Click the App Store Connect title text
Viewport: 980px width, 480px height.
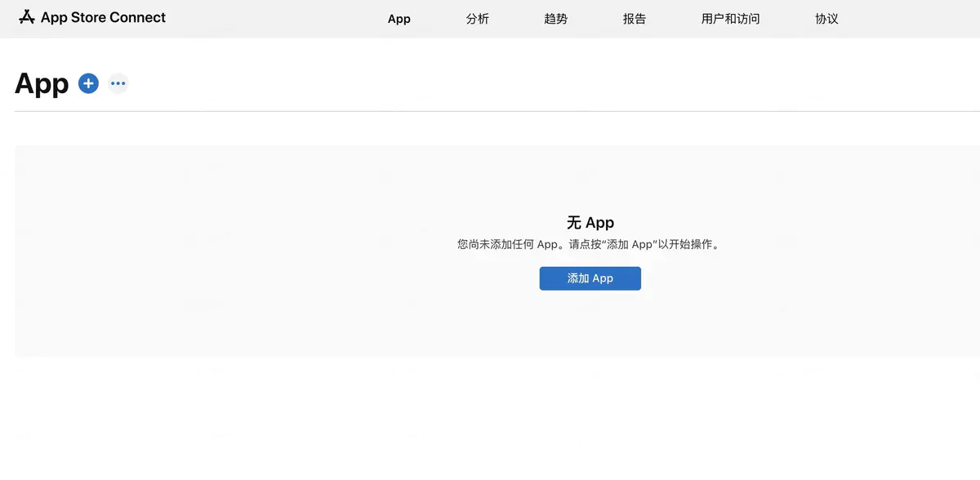coord(103,17)
